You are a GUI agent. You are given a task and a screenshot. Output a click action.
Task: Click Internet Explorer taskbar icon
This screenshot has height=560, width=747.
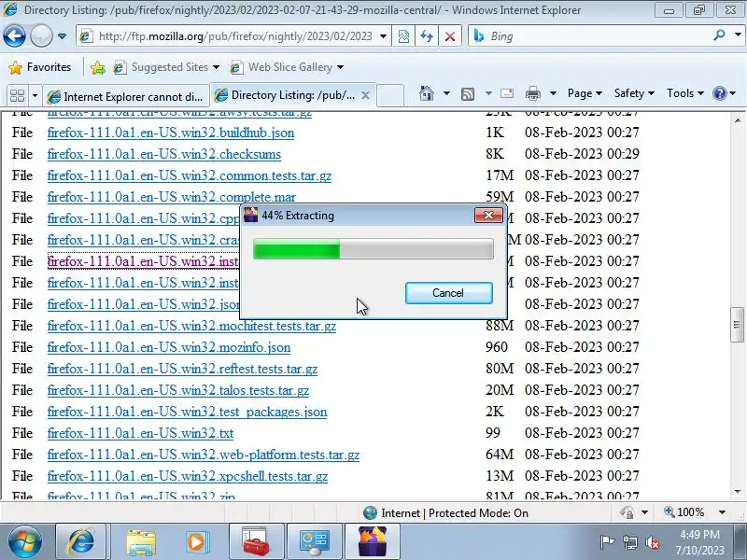click(80, 541)
